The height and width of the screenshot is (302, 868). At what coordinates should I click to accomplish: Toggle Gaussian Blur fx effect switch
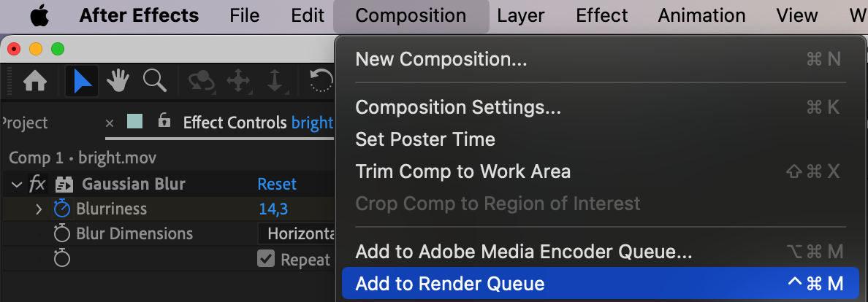(x=37, y=184)
